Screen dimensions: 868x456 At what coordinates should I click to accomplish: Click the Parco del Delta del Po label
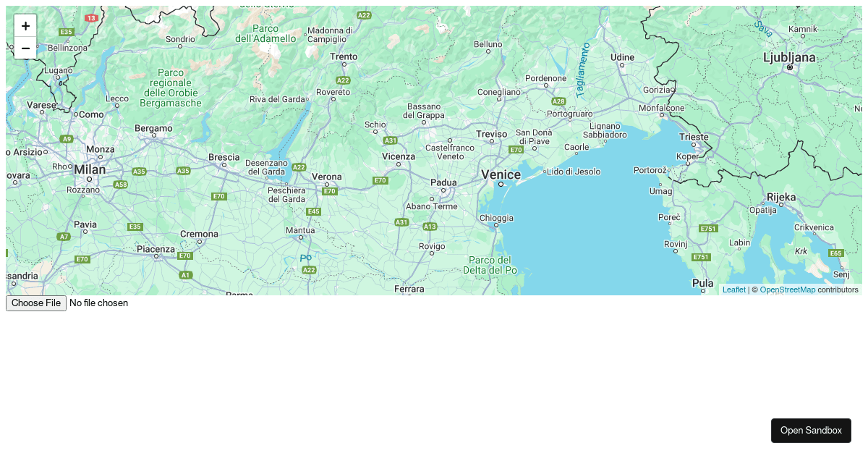click(x=490, y=265)
